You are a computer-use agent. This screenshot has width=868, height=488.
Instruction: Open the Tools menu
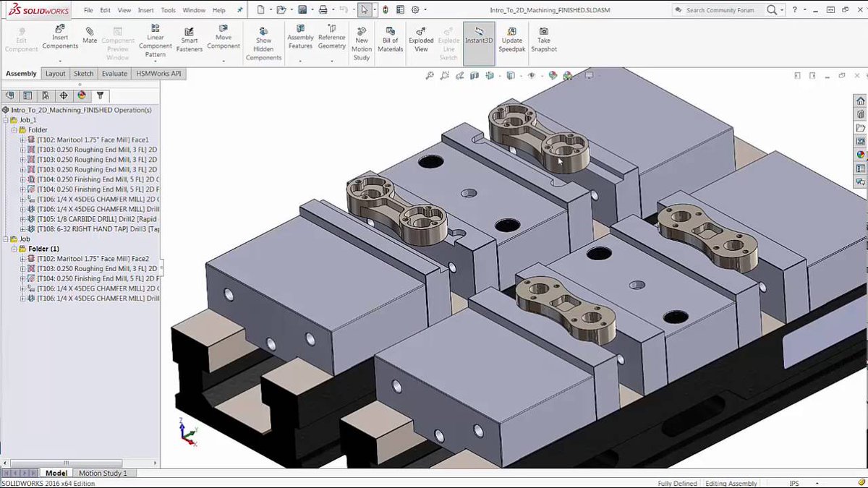click(168, 10)
